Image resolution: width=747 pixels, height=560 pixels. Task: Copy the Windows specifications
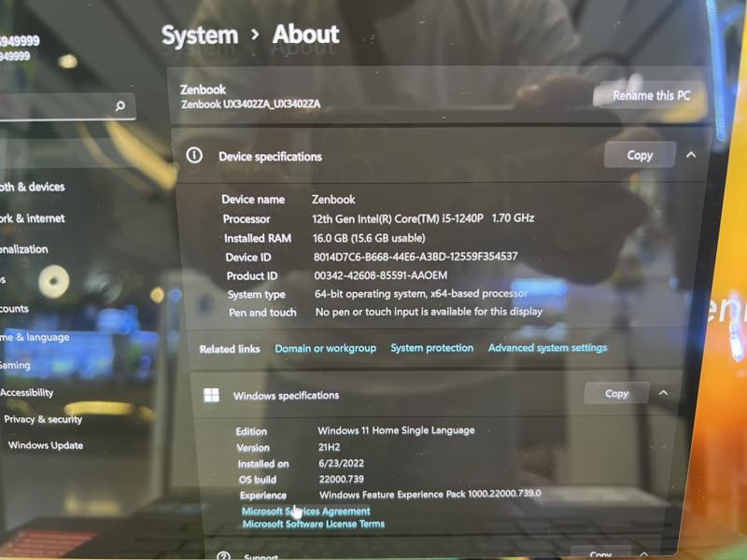(616, 393)
